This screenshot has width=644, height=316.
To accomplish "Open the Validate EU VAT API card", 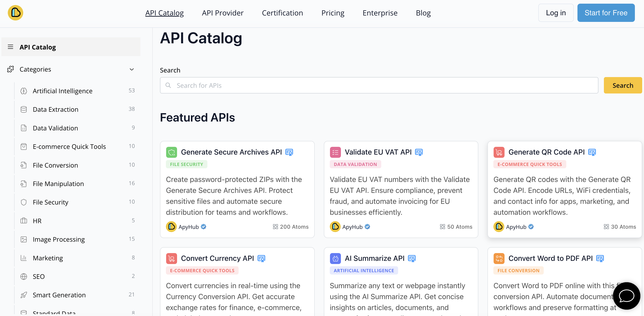I will pos(378,152).
